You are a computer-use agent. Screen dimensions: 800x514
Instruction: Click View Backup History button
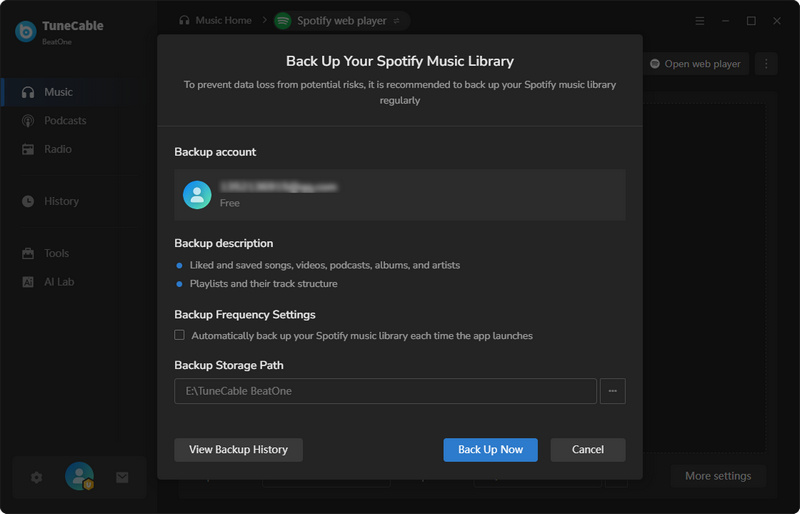238,450
